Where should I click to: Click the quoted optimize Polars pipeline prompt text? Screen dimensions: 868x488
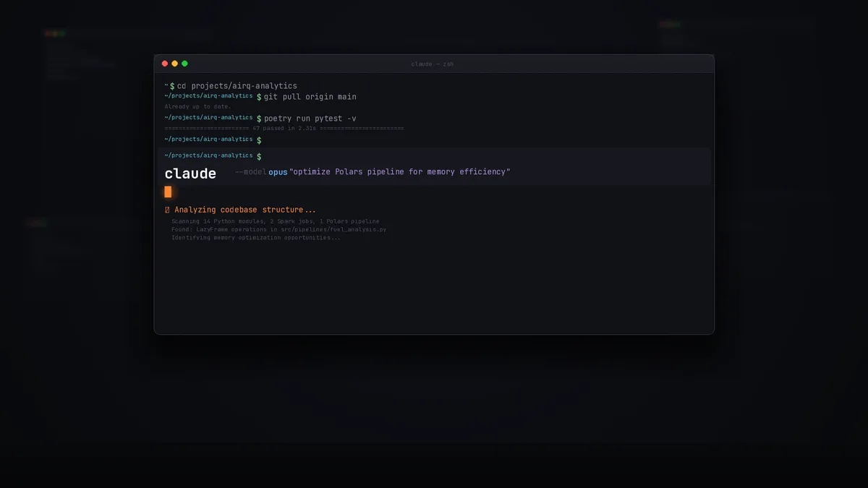tap(399, 172)
